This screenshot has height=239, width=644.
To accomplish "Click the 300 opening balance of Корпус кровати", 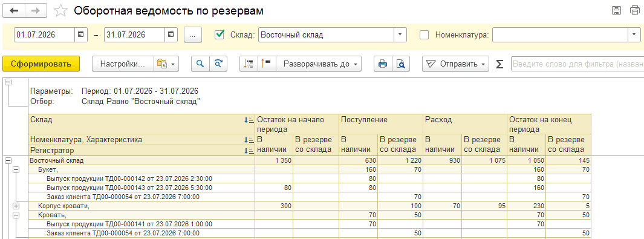I will pos(275,206).
